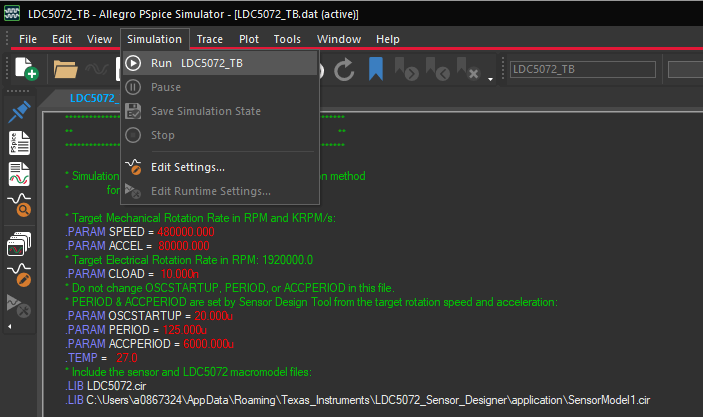
Task: Click the waveform document icon in sidebar
Action: 20,174
